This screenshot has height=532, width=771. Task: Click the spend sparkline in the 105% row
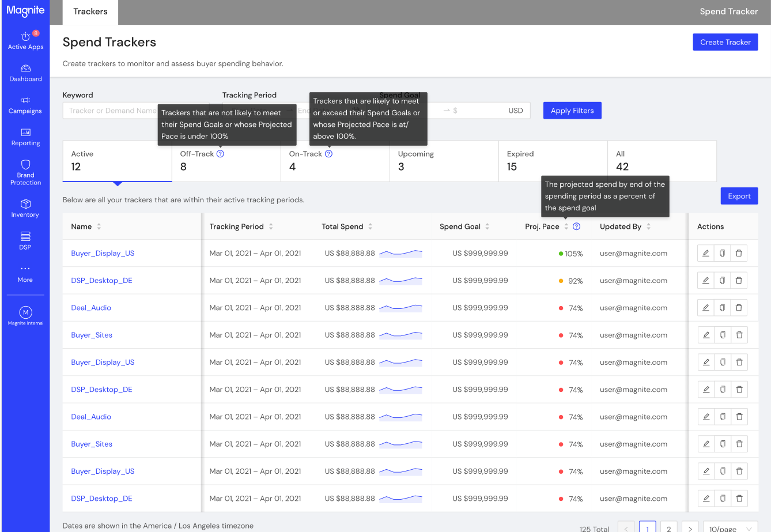(x=401, y=253)
